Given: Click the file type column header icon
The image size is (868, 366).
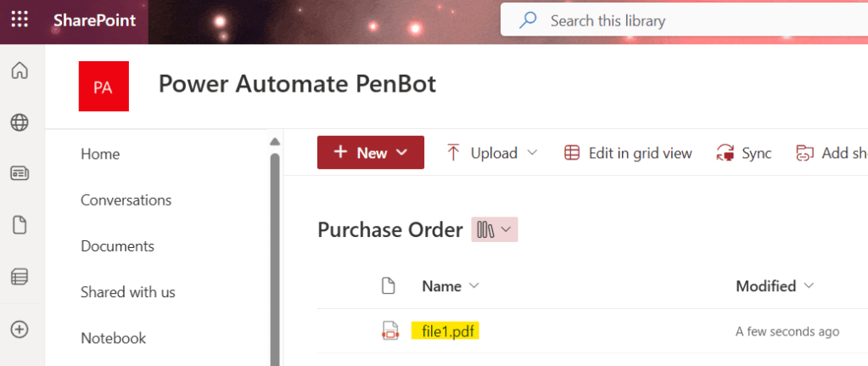Looking at the screenshot, I should coord(389,286).
